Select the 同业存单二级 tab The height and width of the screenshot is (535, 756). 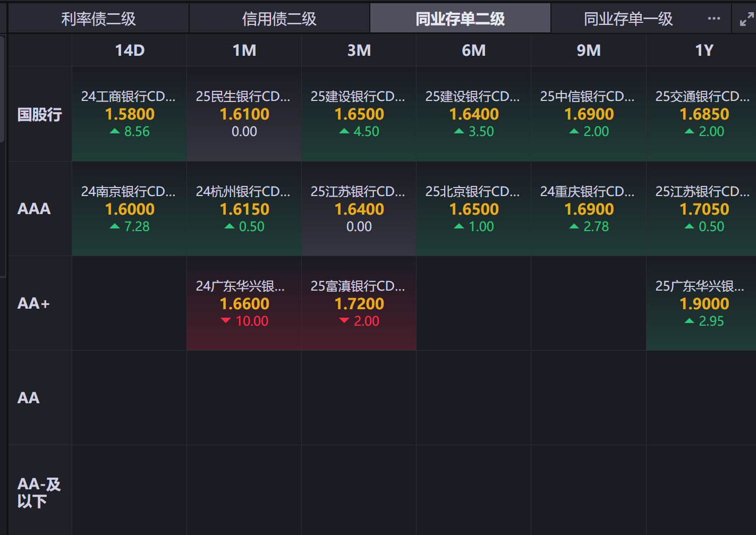460,19
